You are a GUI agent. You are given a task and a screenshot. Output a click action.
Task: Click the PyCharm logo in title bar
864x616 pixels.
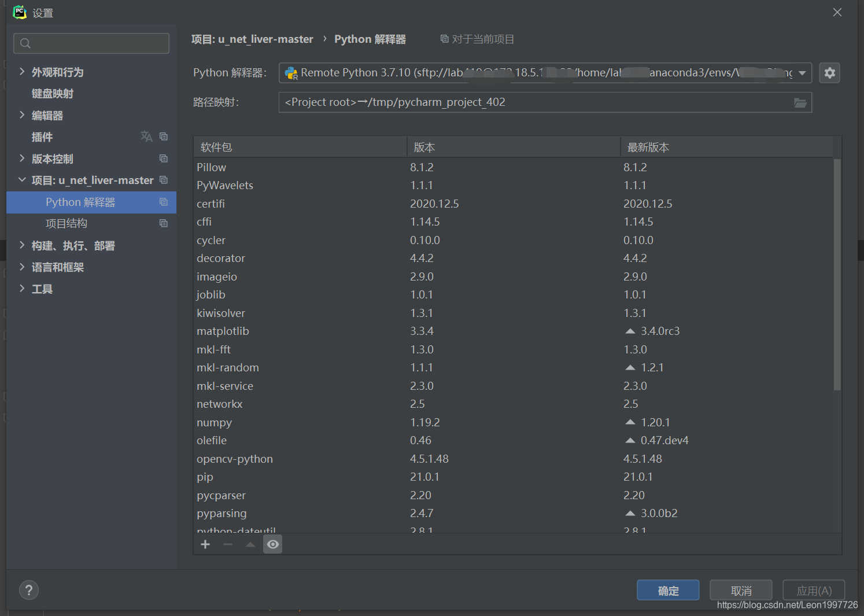click(20, 12)
